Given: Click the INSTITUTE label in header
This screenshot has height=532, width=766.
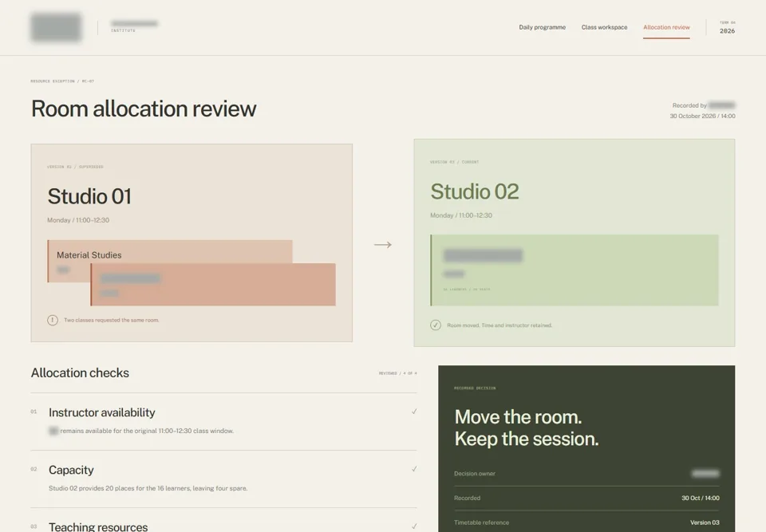Looking at the screenshot, I should 123,31.
